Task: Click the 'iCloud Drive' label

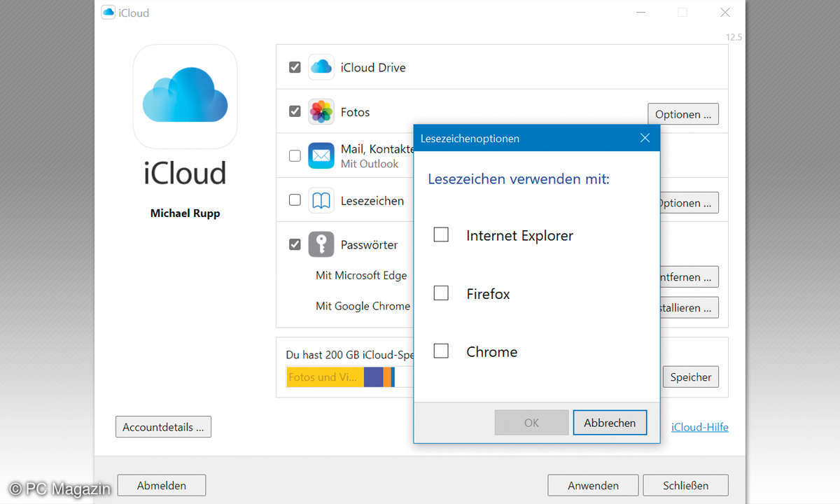Action: (x=373, y=68)
